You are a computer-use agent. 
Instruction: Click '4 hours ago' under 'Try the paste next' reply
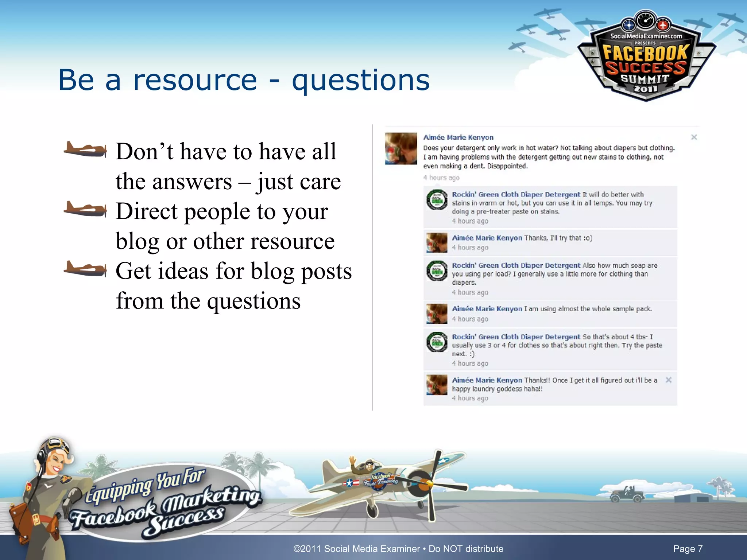point(470,363)
